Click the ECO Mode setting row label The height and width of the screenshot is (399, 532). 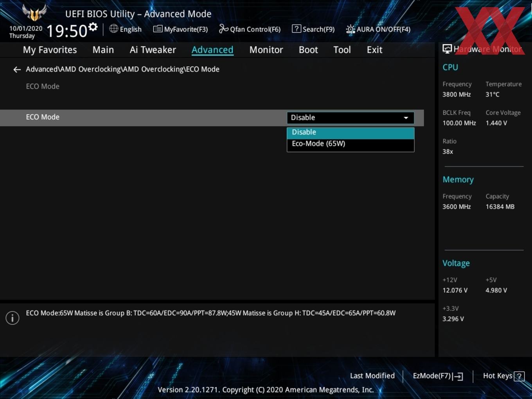[x=43, y=117]
